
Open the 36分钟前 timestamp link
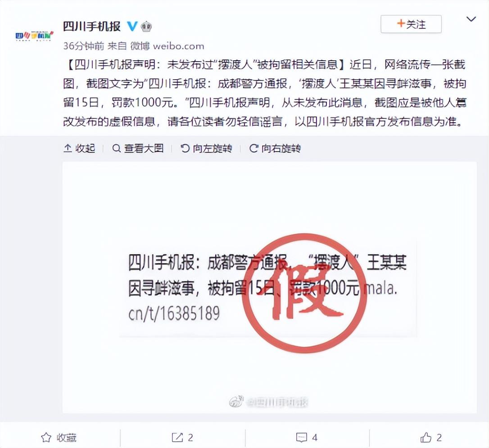click(84, 46)
